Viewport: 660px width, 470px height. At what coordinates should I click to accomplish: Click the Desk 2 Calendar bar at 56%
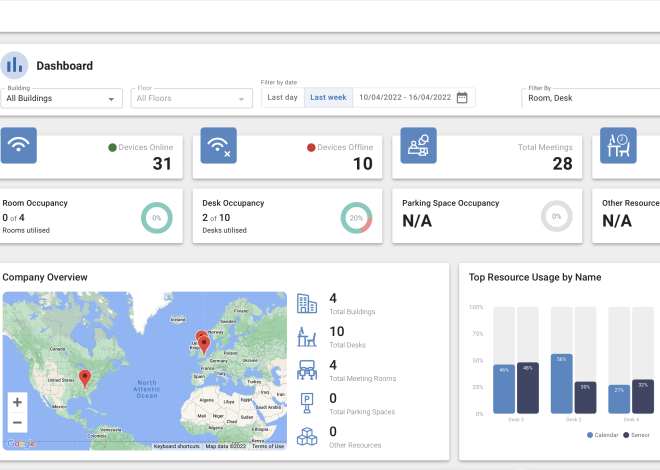click(562, 384)
